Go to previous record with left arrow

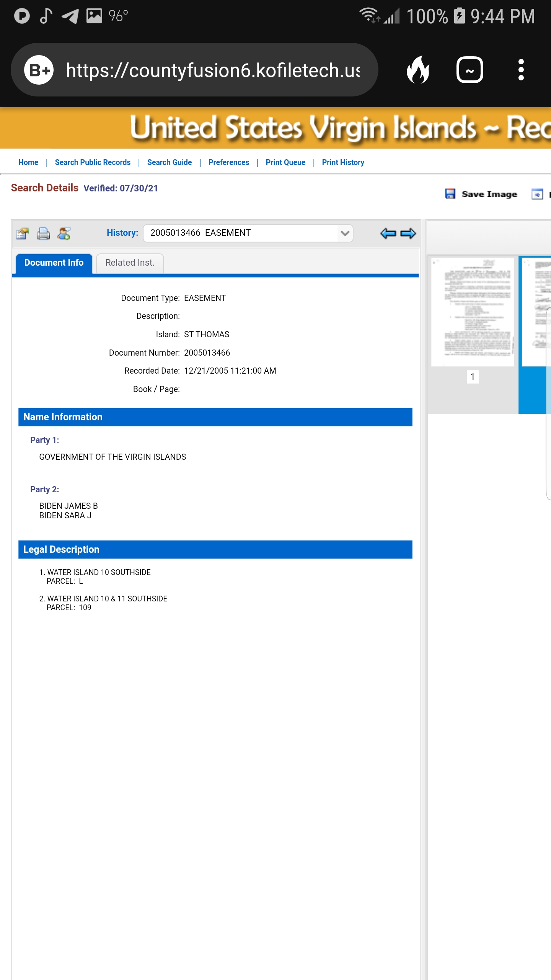point(388,233)
